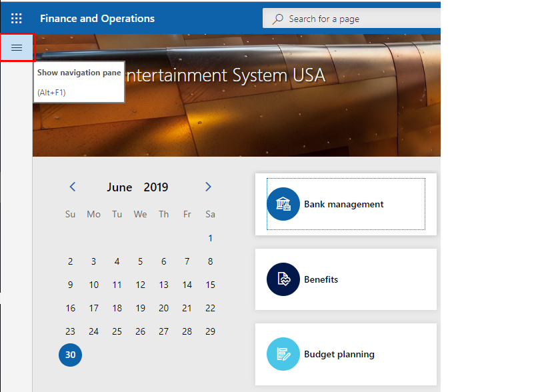Select date 12 in calendar
544x392 pixels.
(x=140, y=285)
